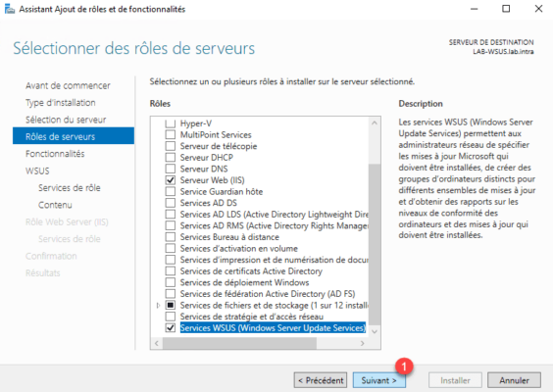
Task: Check Service Guardian hôte checkbox
Action: click(171, 191)
